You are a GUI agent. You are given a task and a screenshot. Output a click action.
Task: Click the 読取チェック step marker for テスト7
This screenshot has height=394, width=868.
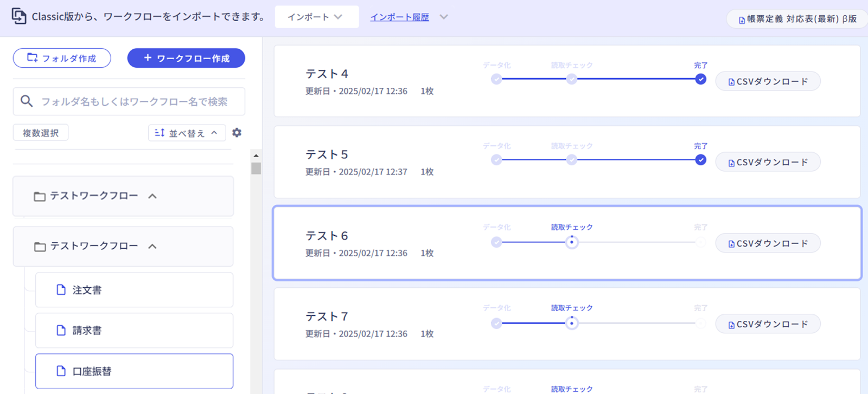pyautogui.click(x=571, y=323)
